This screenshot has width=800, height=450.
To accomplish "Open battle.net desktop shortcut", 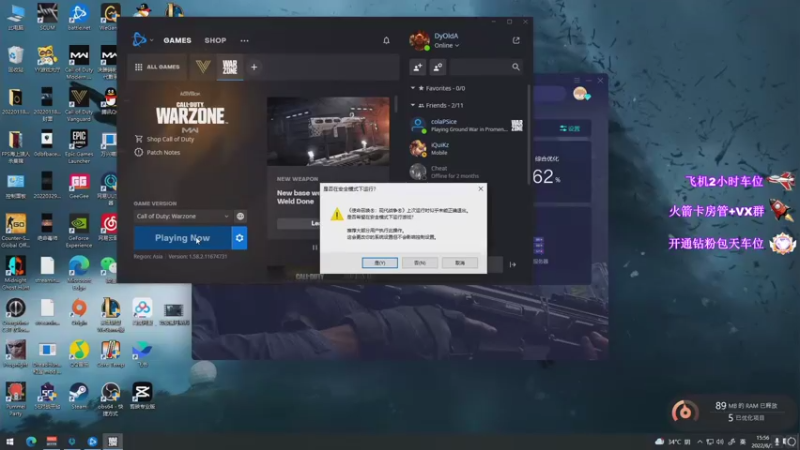I will pos(79,16).
